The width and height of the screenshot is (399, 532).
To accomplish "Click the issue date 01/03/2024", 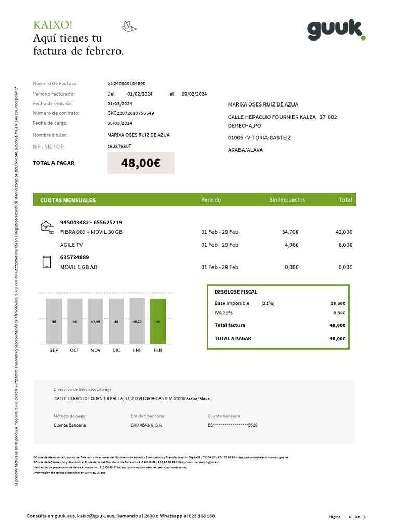I will (120, 104).
